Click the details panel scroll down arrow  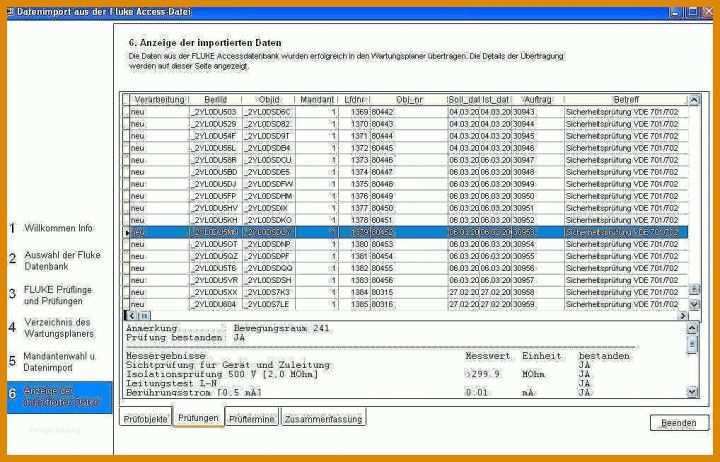[x=692, y=392]
